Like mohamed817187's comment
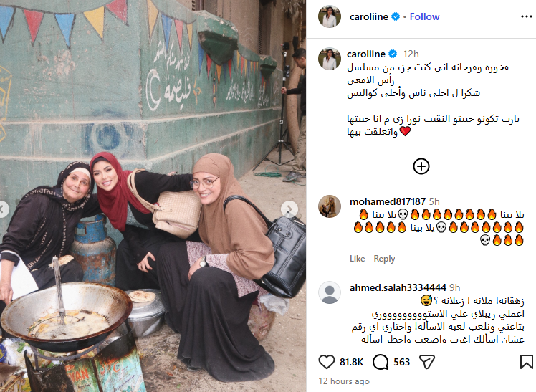This screenshot has width=536, height=392. pyautogui.click(x=358, y=259)
